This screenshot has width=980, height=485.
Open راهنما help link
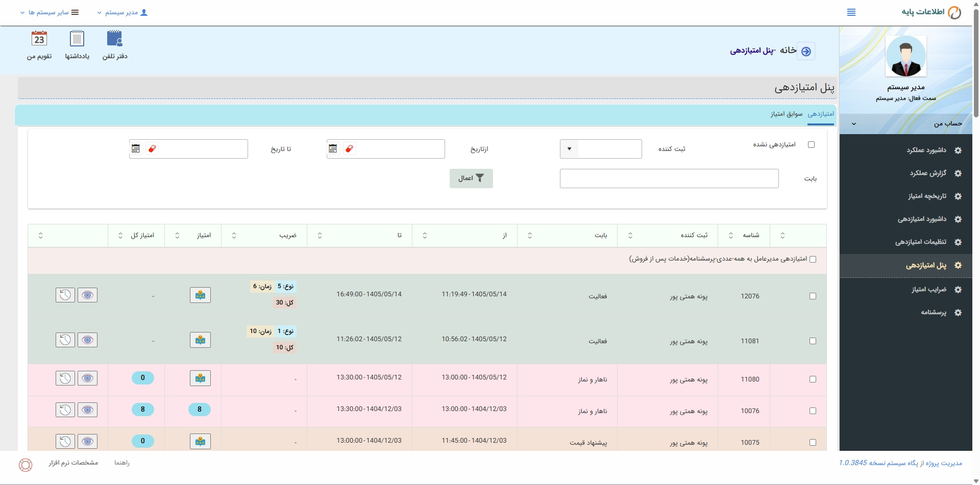(122, 463)
